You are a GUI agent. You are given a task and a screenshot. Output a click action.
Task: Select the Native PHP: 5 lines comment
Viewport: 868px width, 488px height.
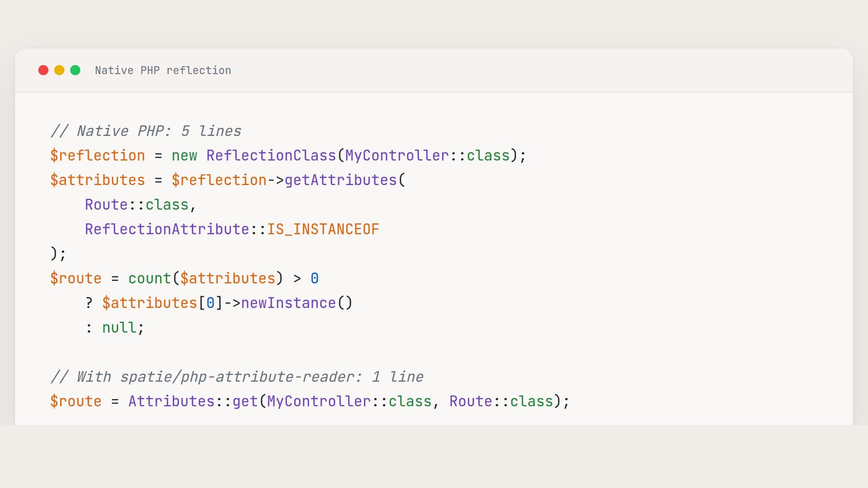[146, 130]
